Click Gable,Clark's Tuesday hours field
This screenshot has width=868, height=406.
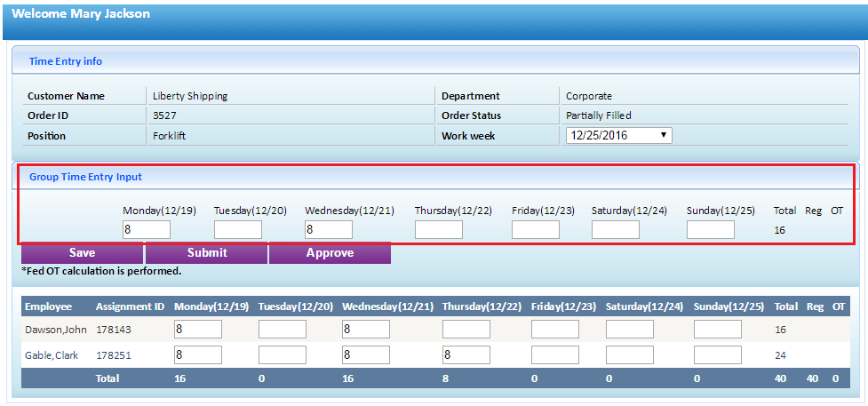283,355
